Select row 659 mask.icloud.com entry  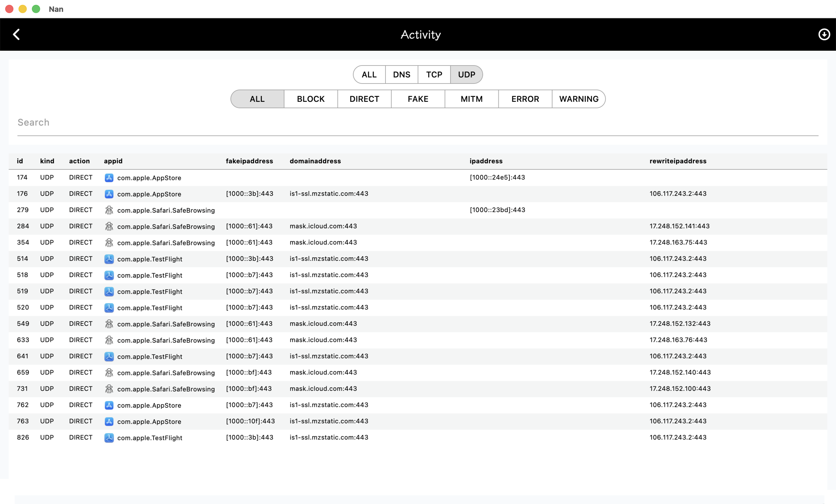323,372
